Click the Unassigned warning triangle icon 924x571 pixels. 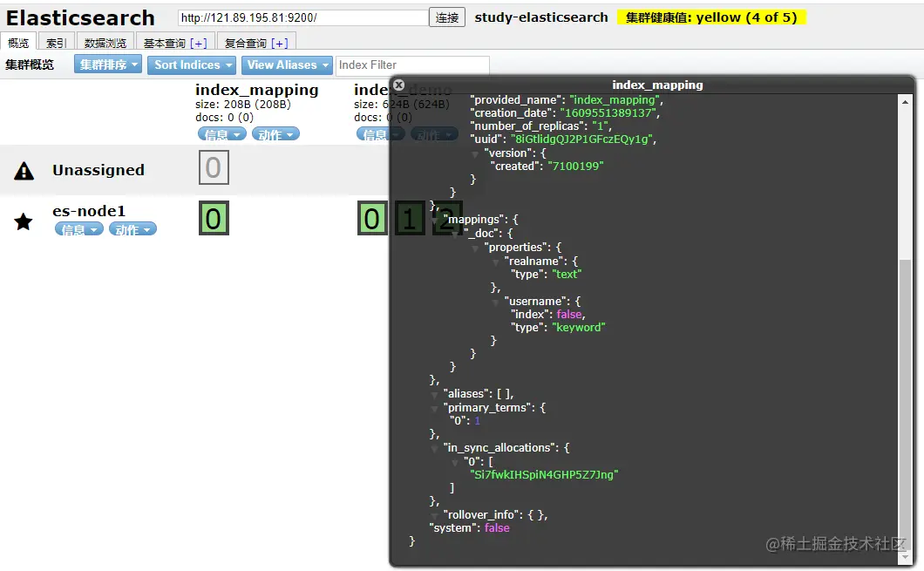[24, 171]
